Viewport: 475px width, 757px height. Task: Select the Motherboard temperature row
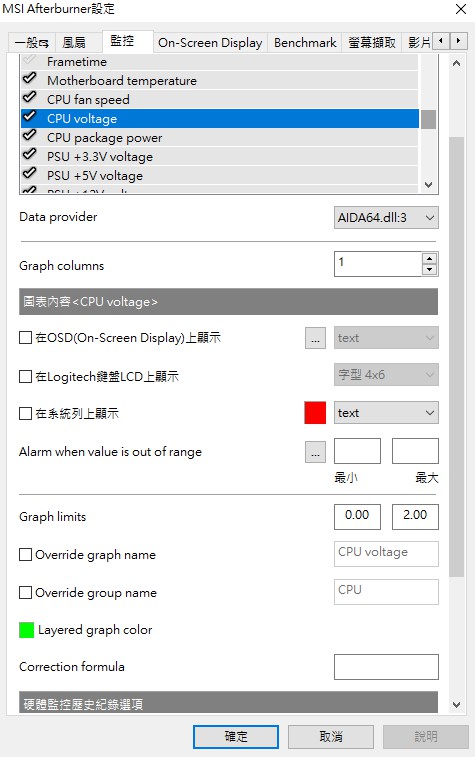(x=220, y=80)
